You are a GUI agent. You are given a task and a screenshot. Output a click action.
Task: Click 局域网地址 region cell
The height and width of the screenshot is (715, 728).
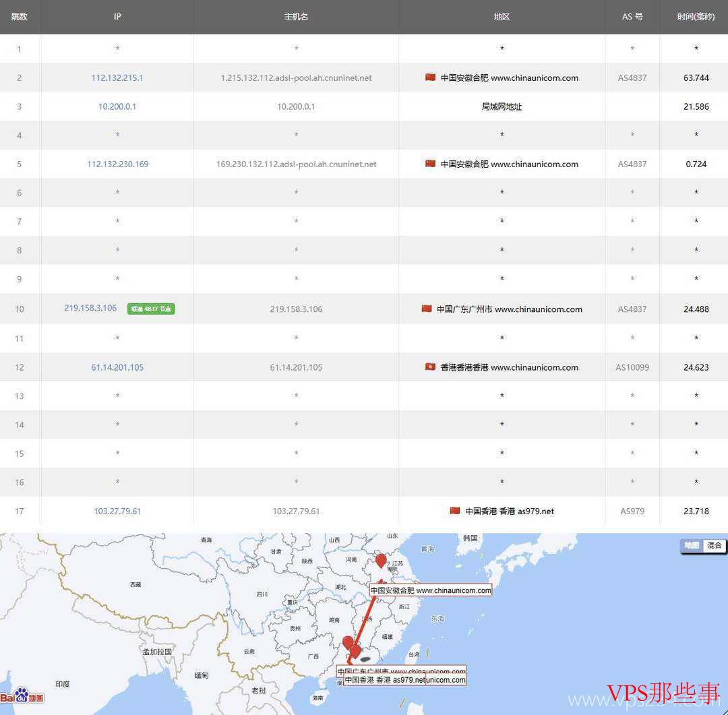click(x=502, y=106)
